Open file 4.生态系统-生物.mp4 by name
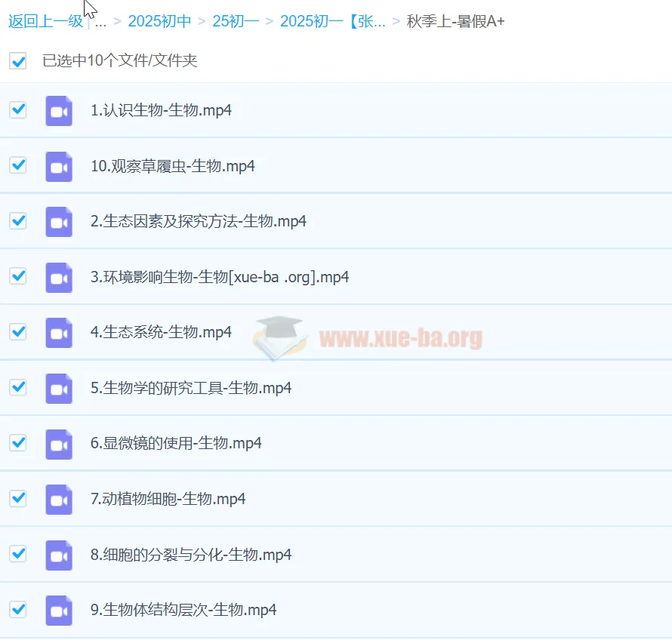 click(x=161, y=332)
